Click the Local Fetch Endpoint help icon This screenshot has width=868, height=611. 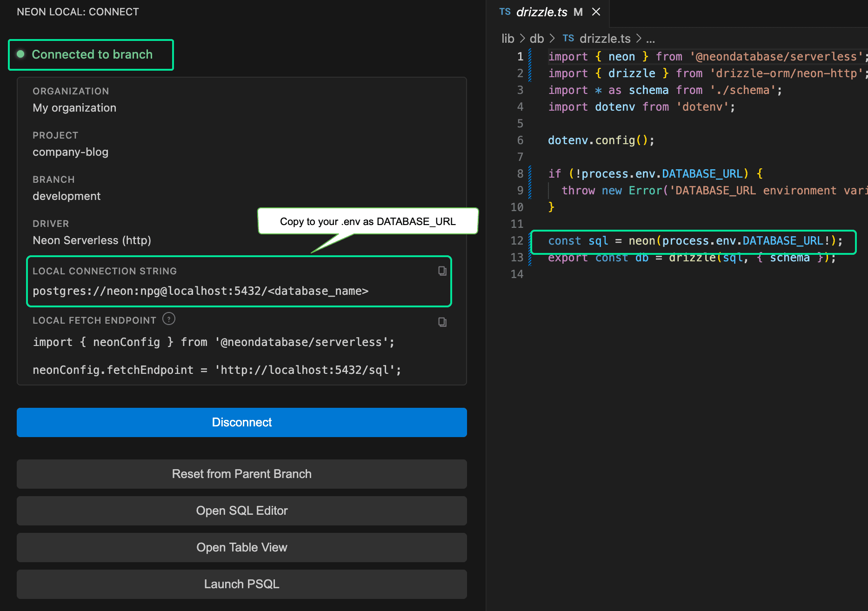[168, 319]
